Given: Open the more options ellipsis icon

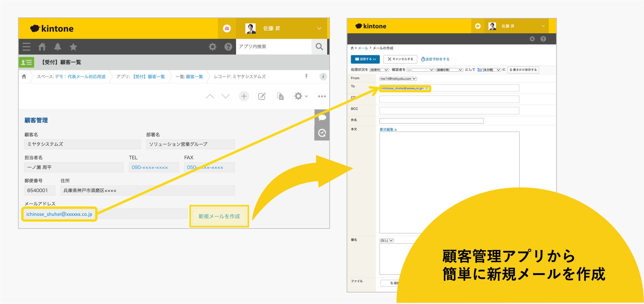Looking at the screenshot, I should pyautogui.click(x=322, y=96).
